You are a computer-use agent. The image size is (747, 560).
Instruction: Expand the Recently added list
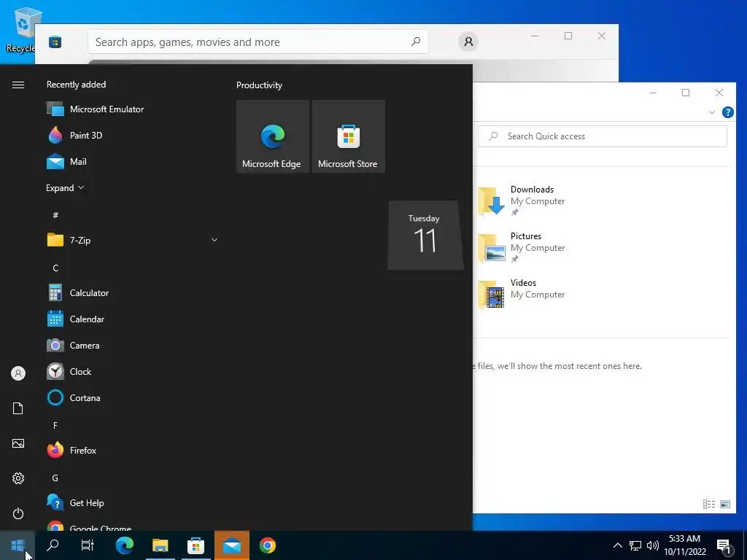(x=65, y=187)
